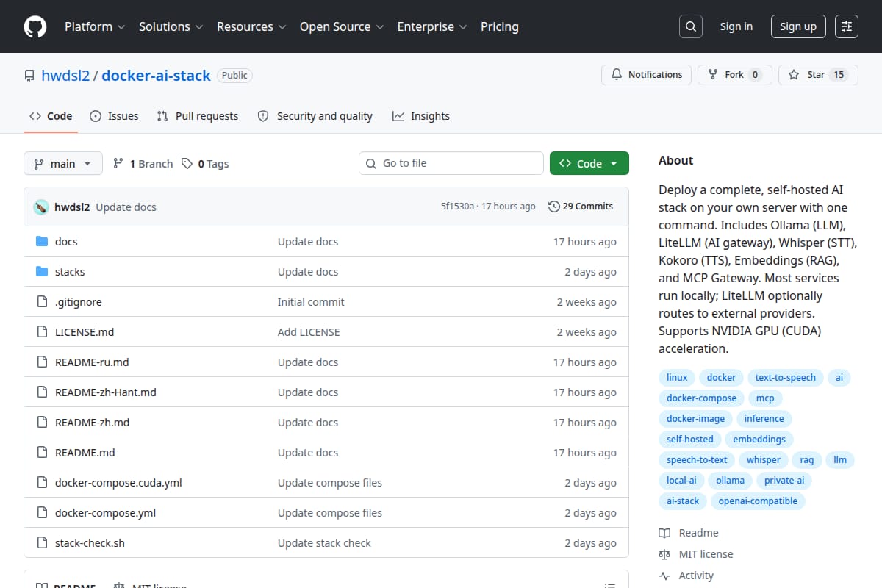Viewport: 882px width, 588px height.
Task: Open README-zh.md file name
Action: click(x=92, y=423)
